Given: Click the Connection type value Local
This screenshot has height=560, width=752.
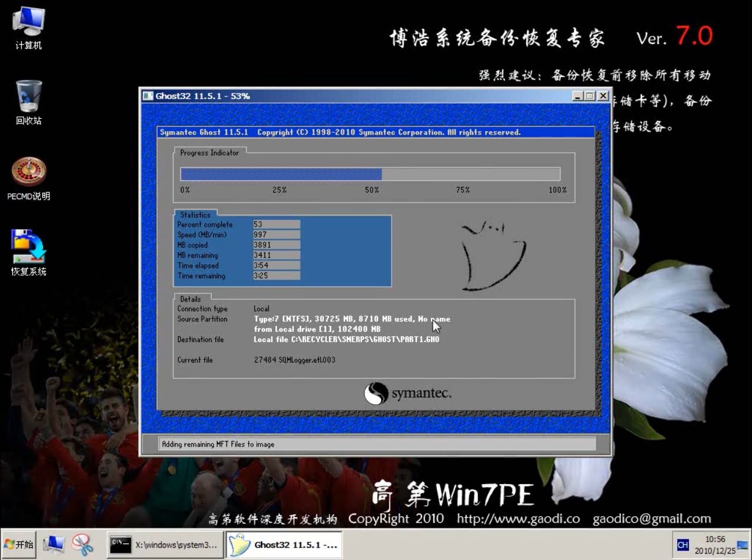Looking at the screenshot, I should (x=262, y=308).
